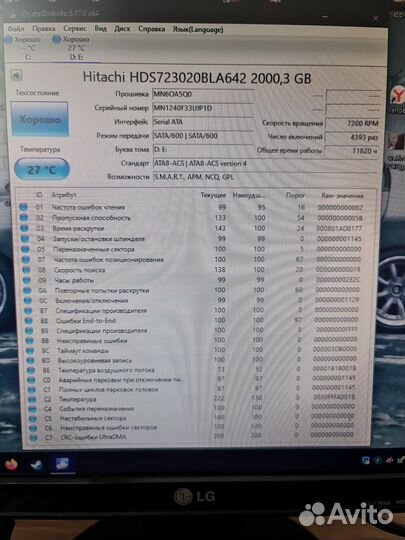Select the Повторные попытки раскрутки attribute text
405x540 pixels.
102,290
